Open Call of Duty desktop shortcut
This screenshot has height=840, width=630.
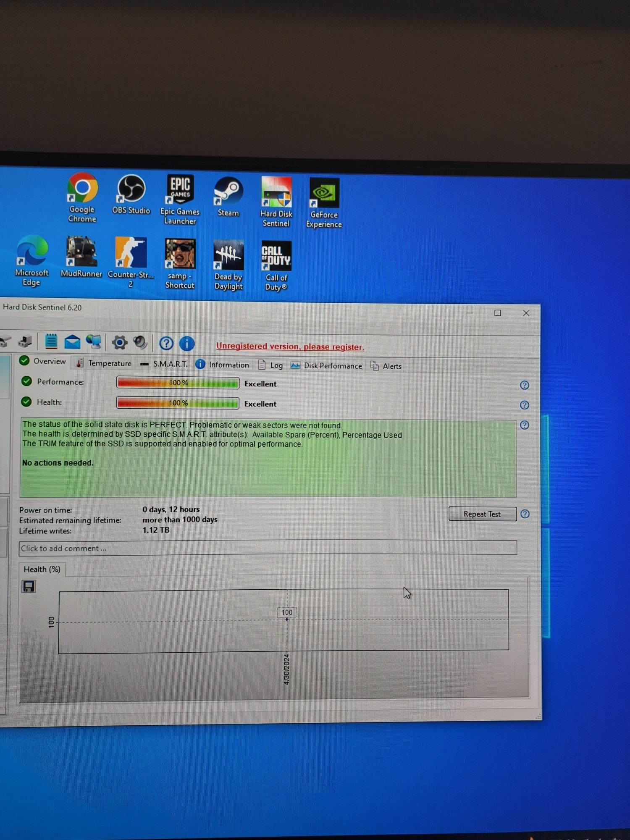pyautogui.click(x=276, y=266)
